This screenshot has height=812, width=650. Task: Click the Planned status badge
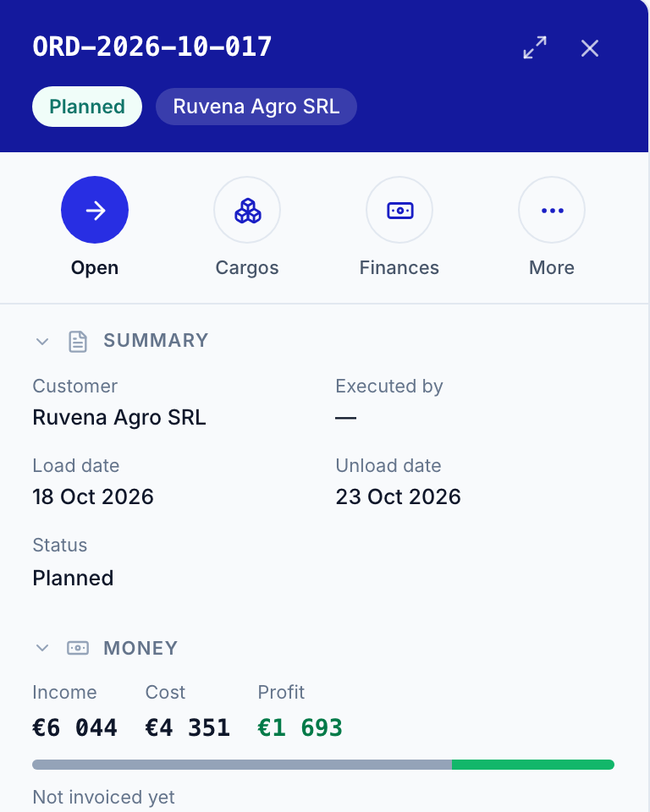(87, 107)
